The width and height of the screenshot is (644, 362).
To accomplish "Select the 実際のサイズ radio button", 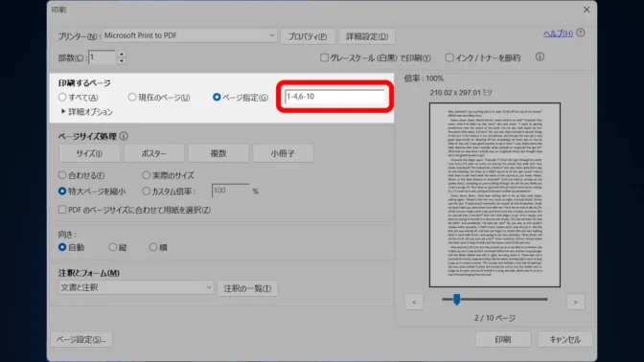I will (x=147, y=175).
